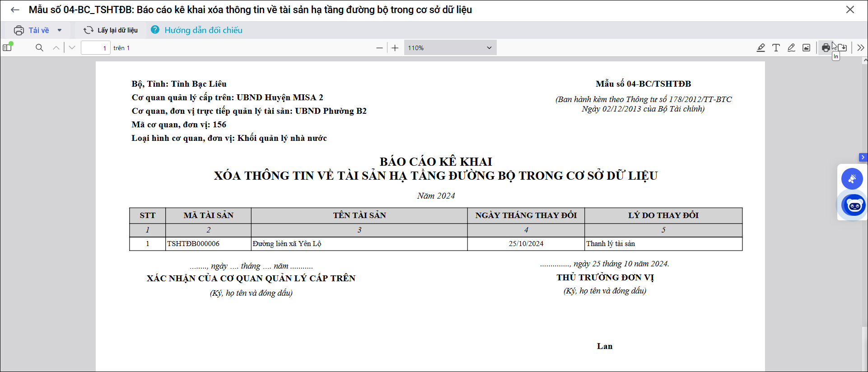The width and height of the screenshot is (868, 372).
Task: Click the signer name Lan
Action: tap(605, 346)
